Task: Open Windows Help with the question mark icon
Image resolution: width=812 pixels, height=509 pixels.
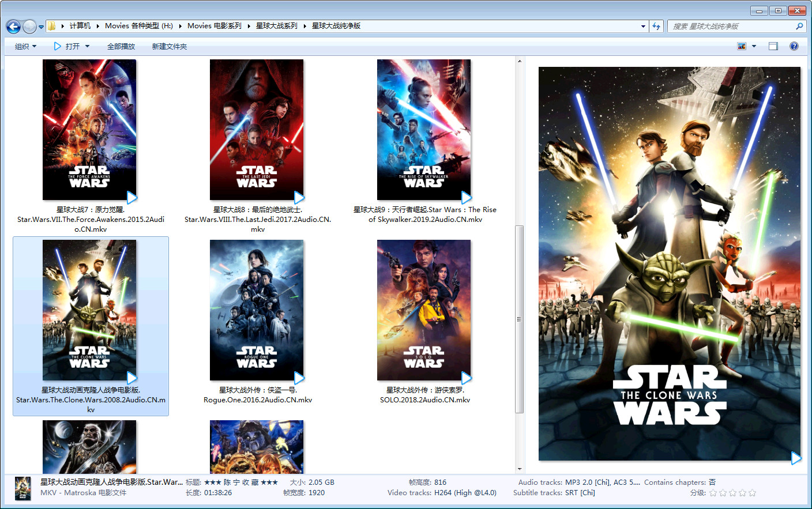Action: click(x=794, y=46)
